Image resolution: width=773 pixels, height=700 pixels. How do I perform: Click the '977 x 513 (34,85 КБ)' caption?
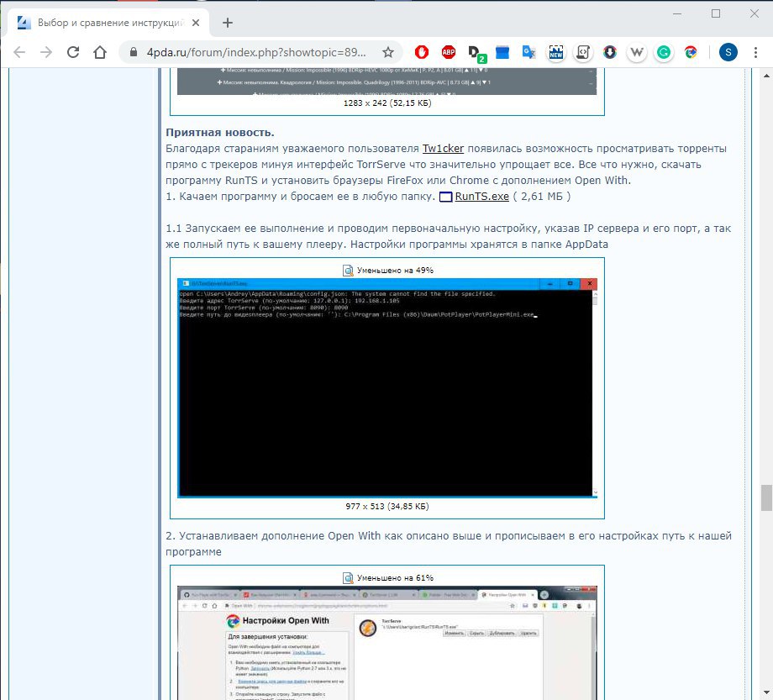pos(387,506)
